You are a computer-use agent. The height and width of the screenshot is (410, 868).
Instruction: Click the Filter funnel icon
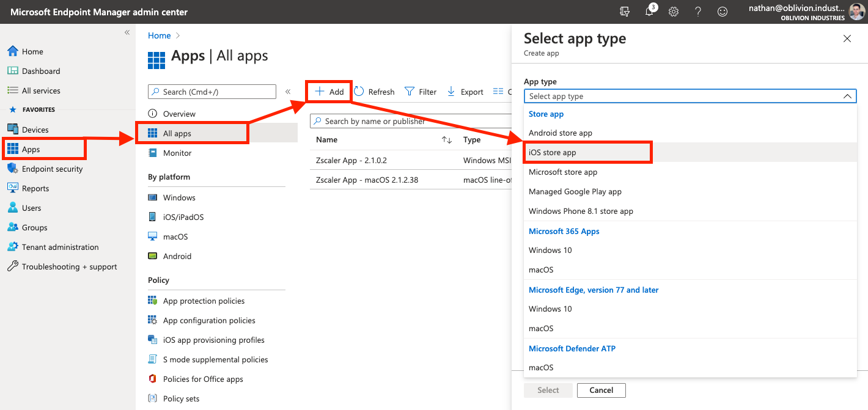click(410, 92)
